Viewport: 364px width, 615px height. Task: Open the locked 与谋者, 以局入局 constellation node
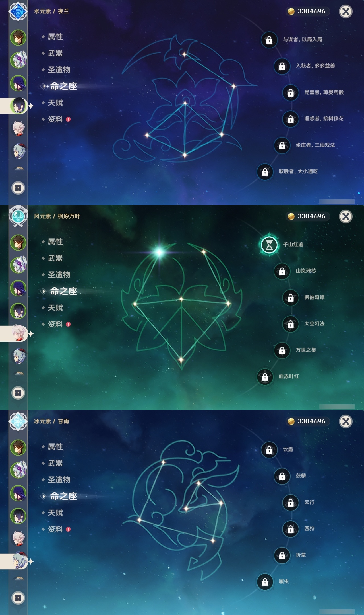click(x=269, y=40)
